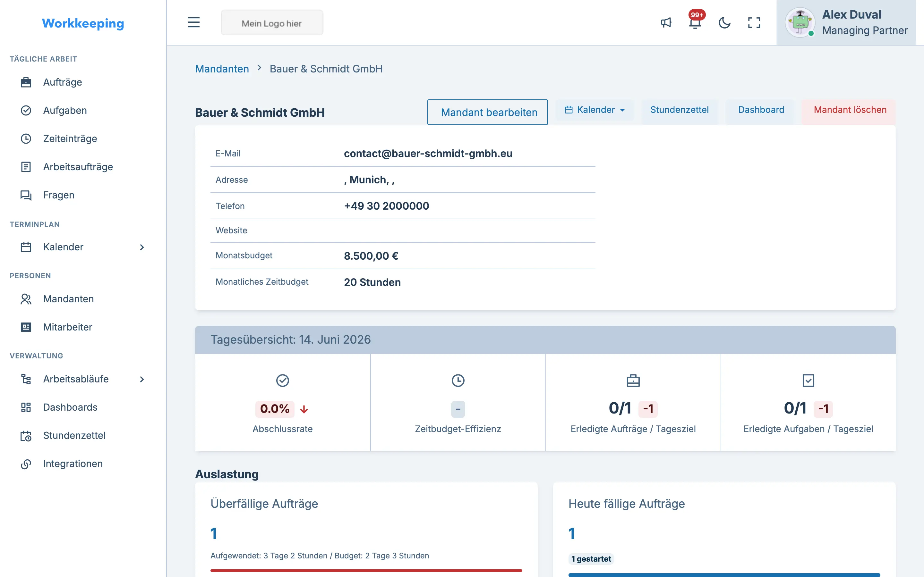Click Mandant bearbeiten button

(488, 112)
